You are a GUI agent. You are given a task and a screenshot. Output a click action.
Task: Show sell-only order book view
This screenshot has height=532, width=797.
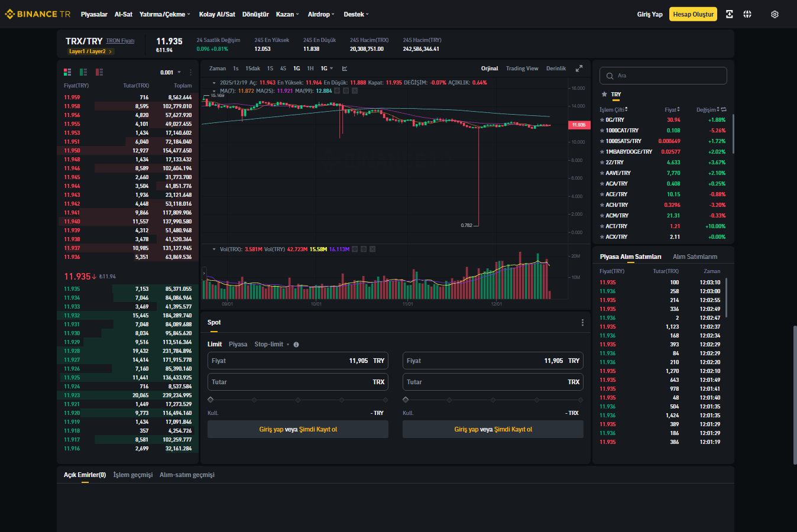[x=99, y=72]
